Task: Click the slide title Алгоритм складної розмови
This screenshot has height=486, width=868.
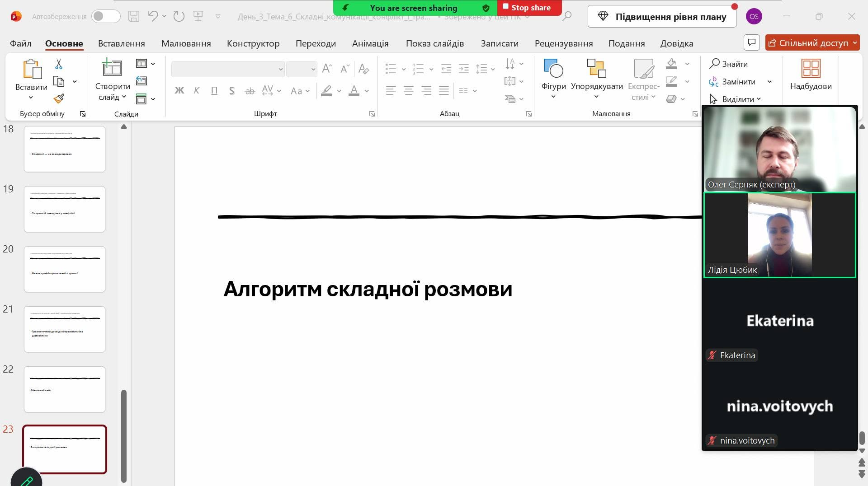Action: 368,289
